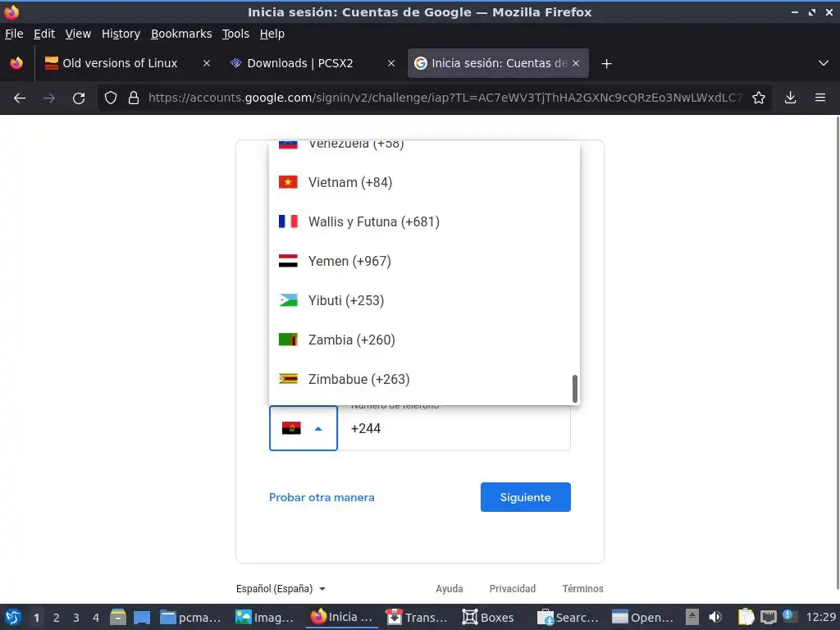Open the clipboard manager tray icon

coord(746,617)
